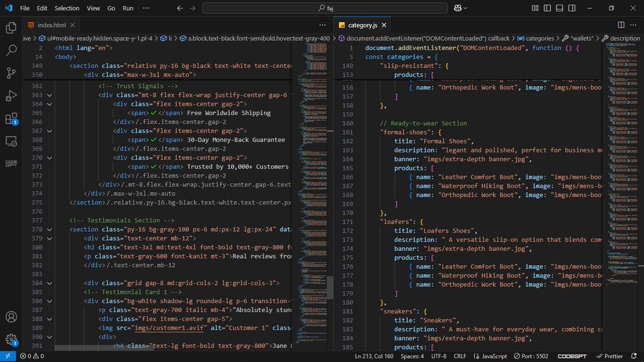The image size is (644, 362).
Task: Collapse the fold at line 363
Action: pyautogui.click(x=50, y=95)
